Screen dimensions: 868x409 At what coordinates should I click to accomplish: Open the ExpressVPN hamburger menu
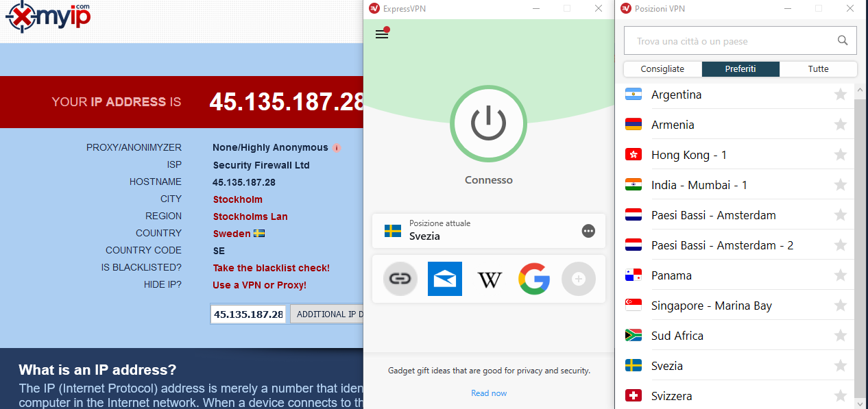click(x=382, y=34)
